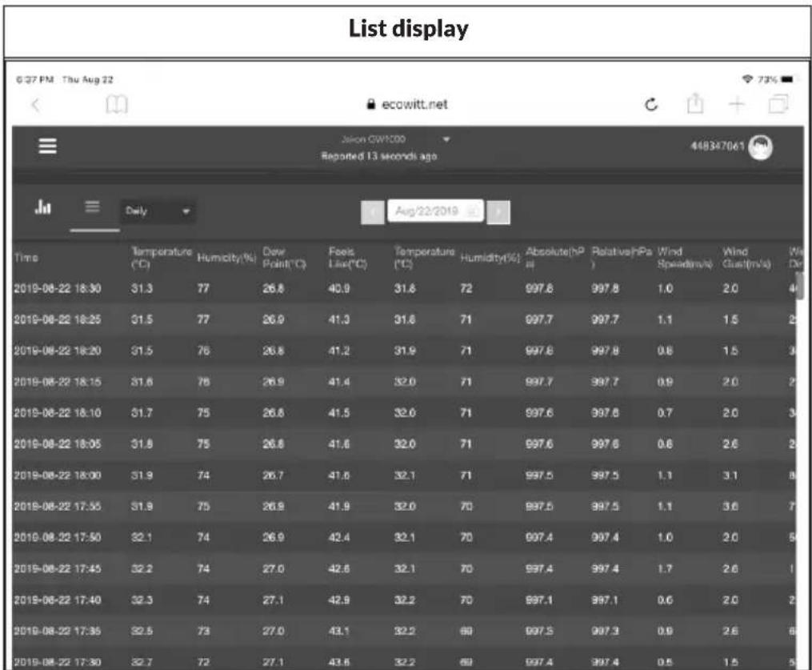Click the Time column header
Image resolution: width=812 pixels, height=670 pixels.
26,258
